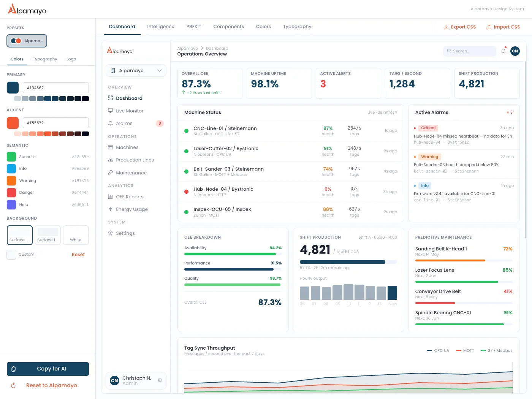
Task: Click the Dashboard grid icon in sidebar
Action: pyautogui.click(x=111, y=98)
